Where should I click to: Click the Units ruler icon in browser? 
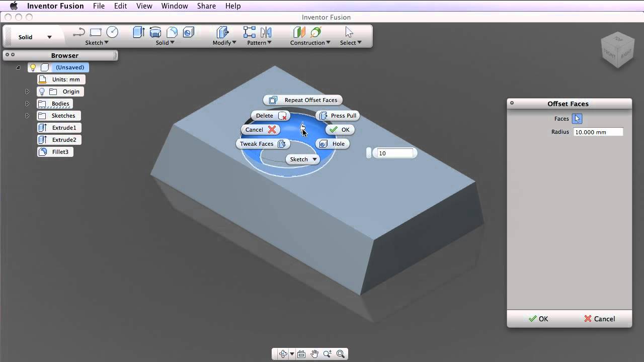coord(43,79)
